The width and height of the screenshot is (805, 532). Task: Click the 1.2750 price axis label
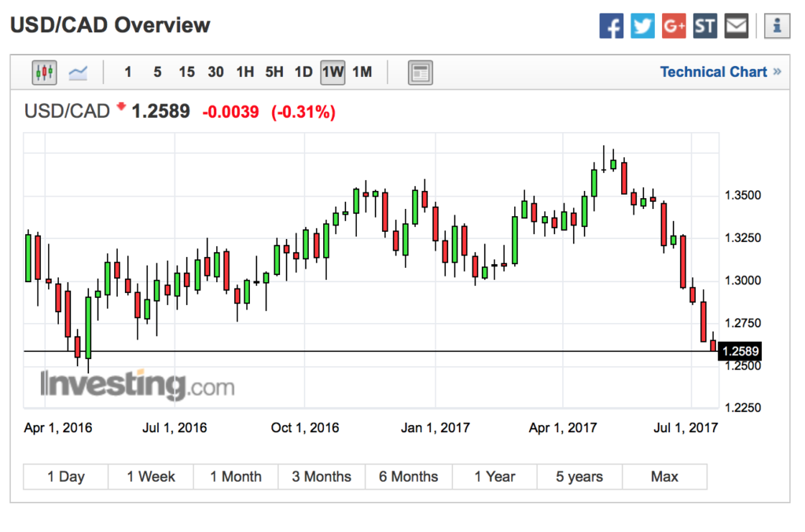(x=742, y=323)
